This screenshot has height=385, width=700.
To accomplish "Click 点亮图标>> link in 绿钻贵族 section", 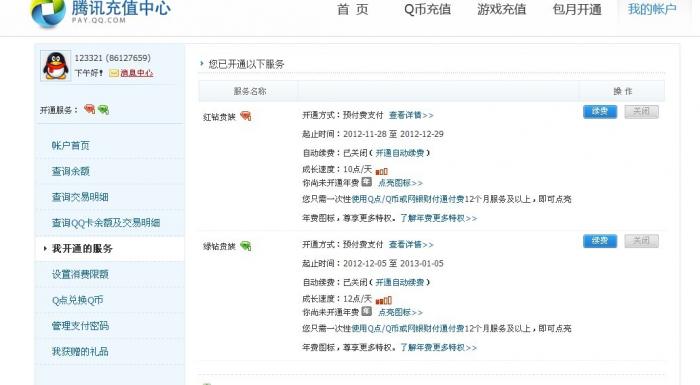I will (400, 312).
